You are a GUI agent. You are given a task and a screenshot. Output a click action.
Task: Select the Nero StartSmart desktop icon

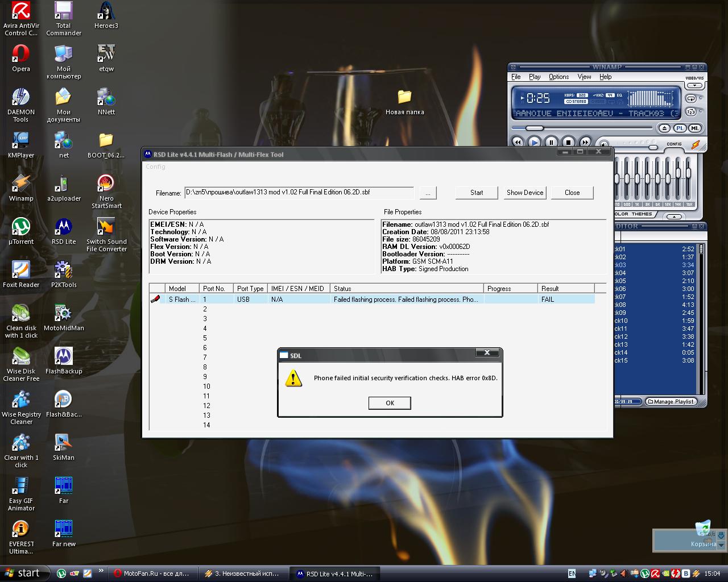(x=106, y=191)
